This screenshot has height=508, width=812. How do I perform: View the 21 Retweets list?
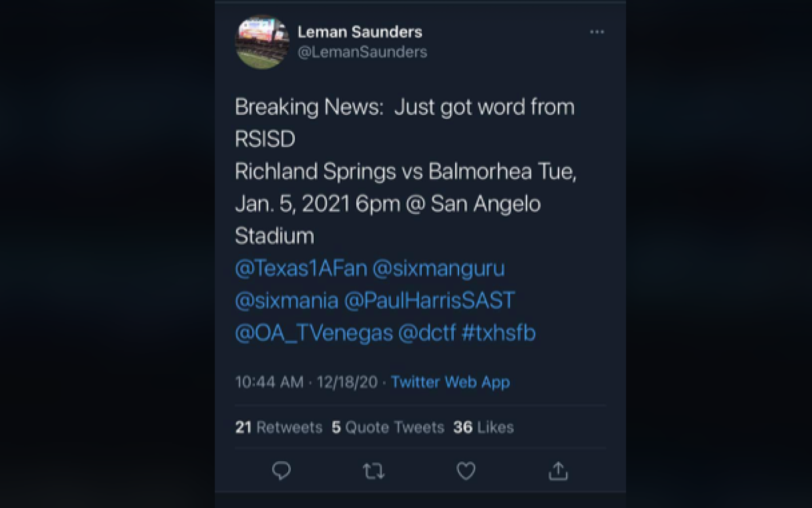278,427
